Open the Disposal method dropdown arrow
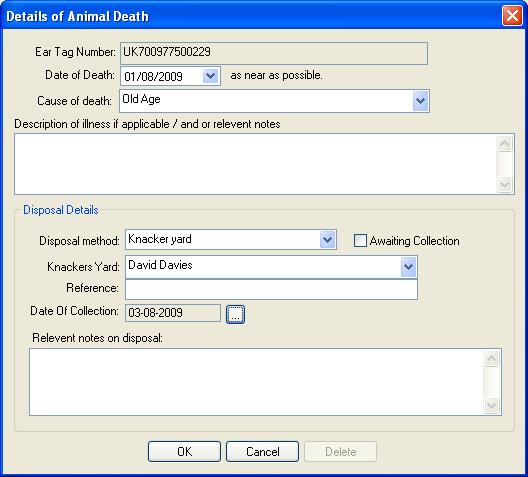 point(327,240)
